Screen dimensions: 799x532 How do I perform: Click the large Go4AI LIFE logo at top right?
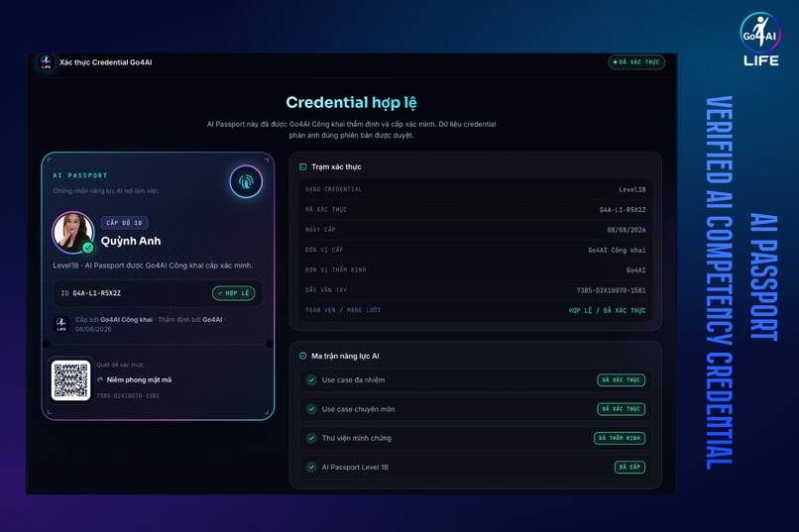click(x=760, y=40)
